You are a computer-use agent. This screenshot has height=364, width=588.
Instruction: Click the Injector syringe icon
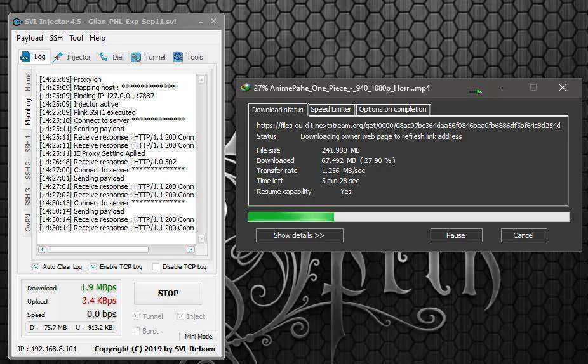pos(58,57)
